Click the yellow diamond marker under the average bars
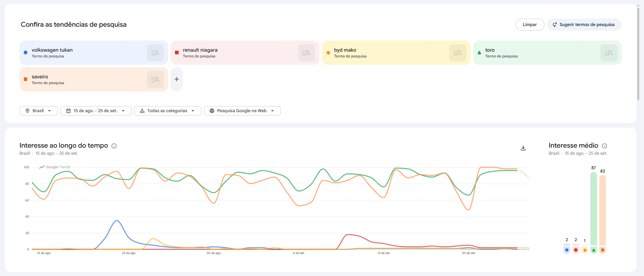 click(x=585, y=250)
